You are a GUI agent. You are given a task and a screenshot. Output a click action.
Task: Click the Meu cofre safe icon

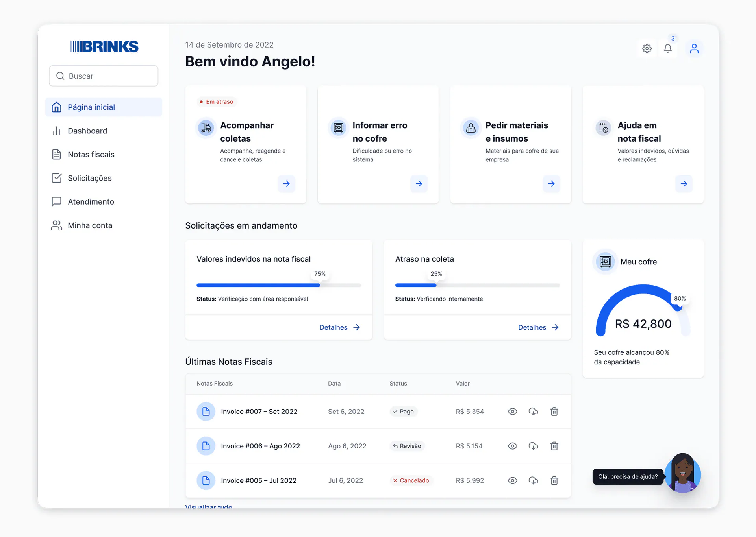605,262
